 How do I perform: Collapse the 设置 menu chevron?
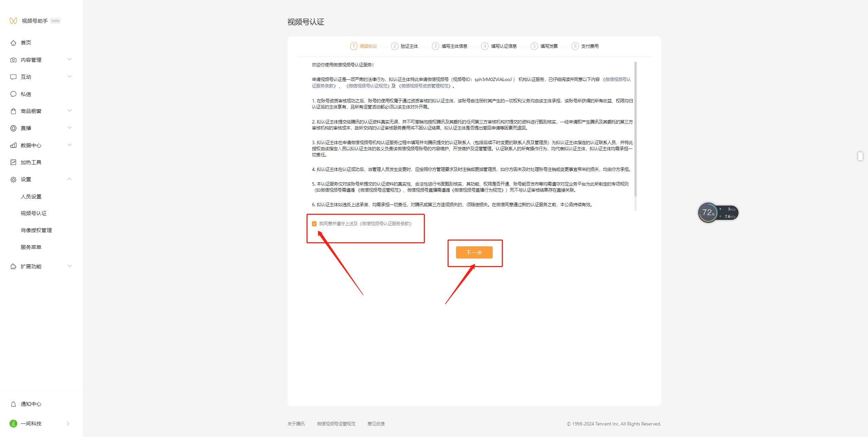(70, 179)
